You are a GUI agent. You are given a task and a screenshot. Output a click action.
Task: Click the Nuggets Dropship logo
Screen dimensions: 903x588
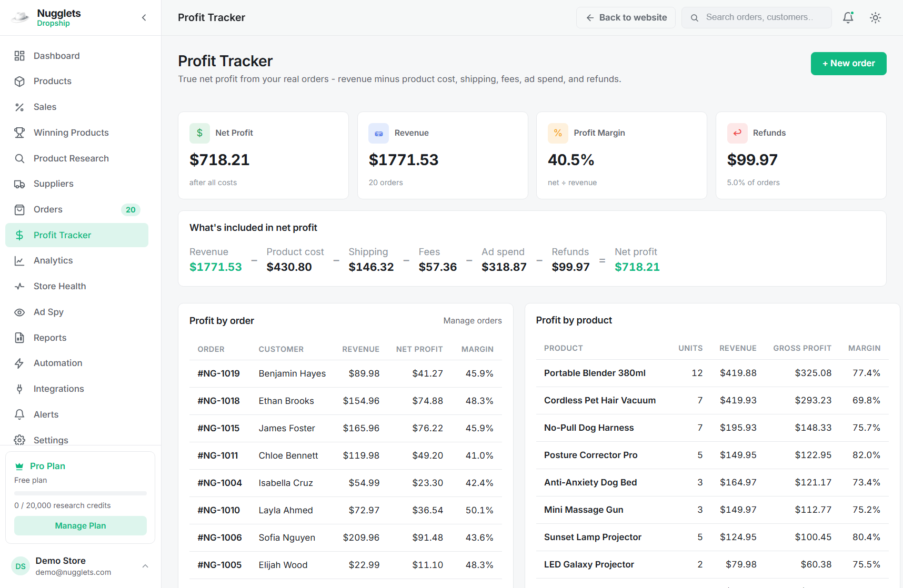[20, 17]
